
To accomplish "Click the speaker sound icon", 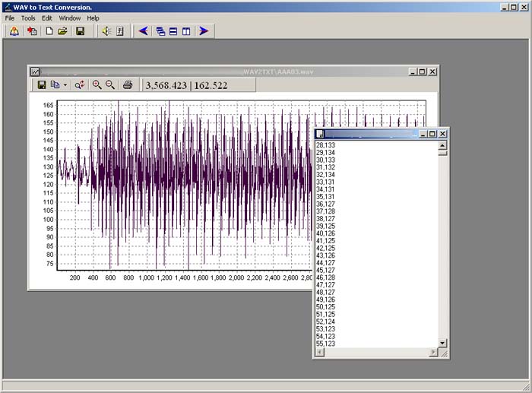I will click(x=106, y=31).
